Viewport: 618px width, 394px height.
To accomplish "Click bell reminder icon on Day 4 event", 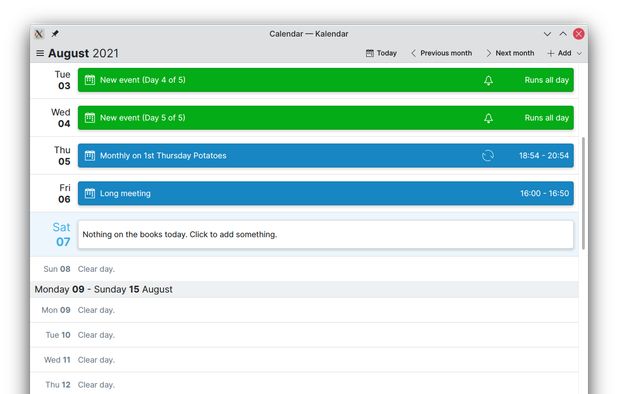I will pos(488,80).
